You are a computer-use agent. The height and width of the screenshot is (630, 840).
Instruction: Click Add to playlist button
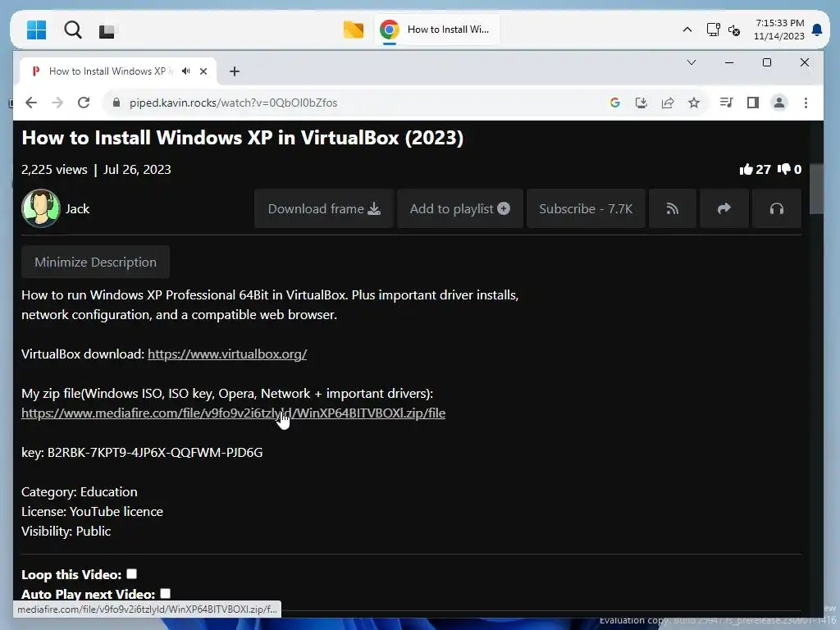(460, 208)
